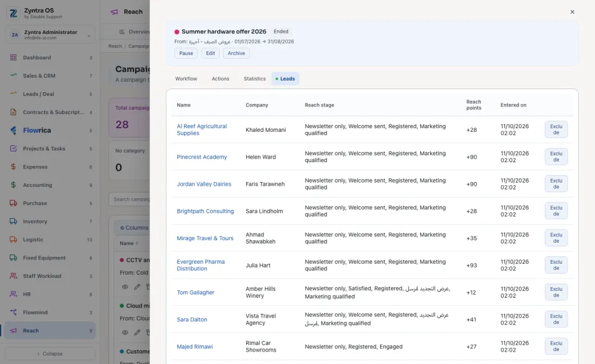Click the Reach breadcrumb link

click(115, 46)
